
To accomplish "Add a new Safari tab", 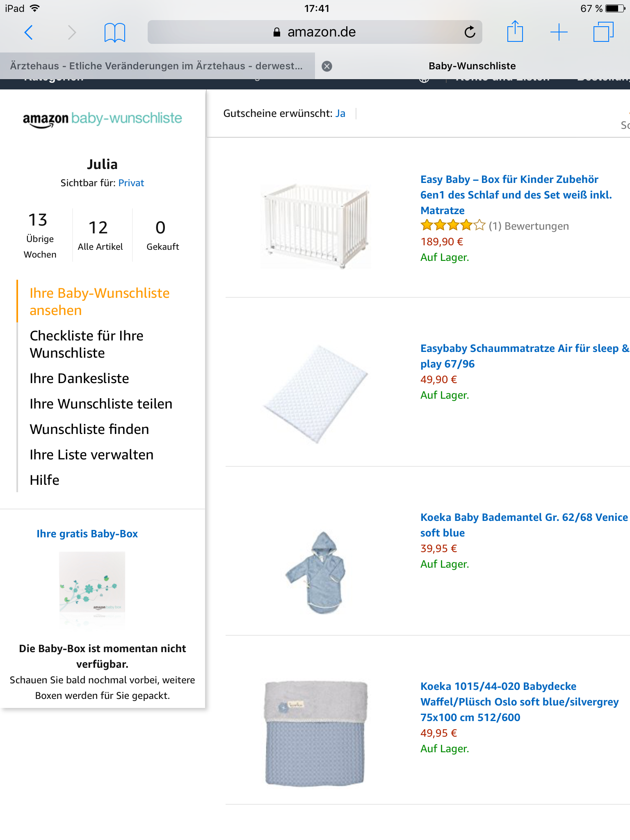I will click(559, 32).
